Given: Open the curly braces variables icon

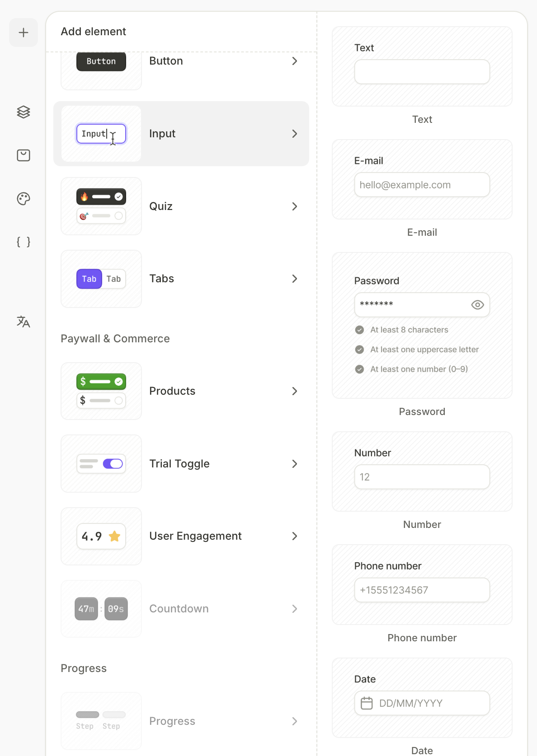Looking at the screenshot, I should click(x=24, y=242).
